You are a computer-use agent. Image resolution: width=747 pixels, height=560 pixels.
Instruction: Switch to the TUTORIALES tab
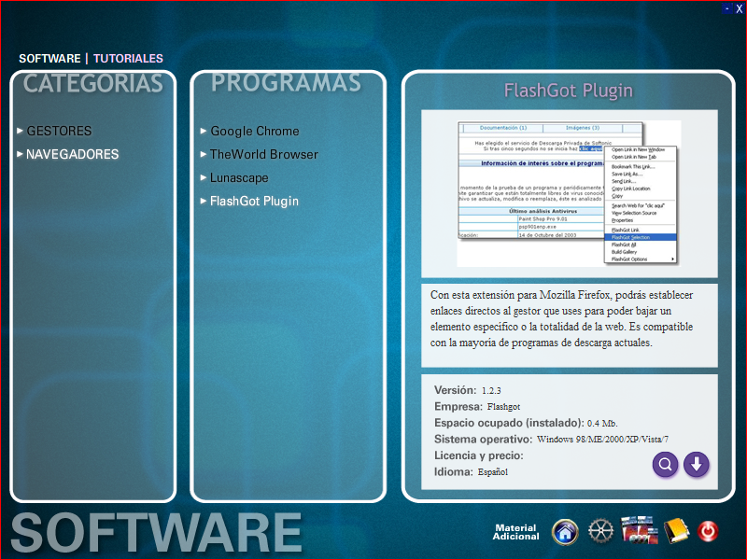tap(128, 59)
